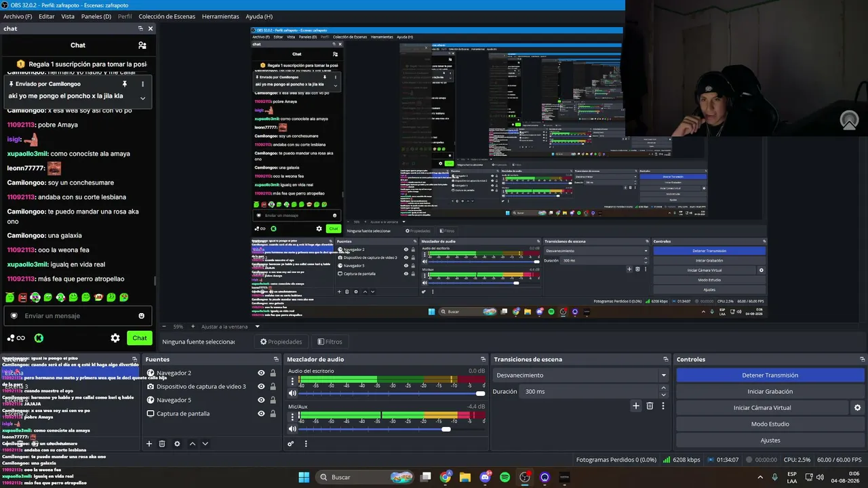
Task: Open the Archivo menu
Action: click(x=18, y=16)
